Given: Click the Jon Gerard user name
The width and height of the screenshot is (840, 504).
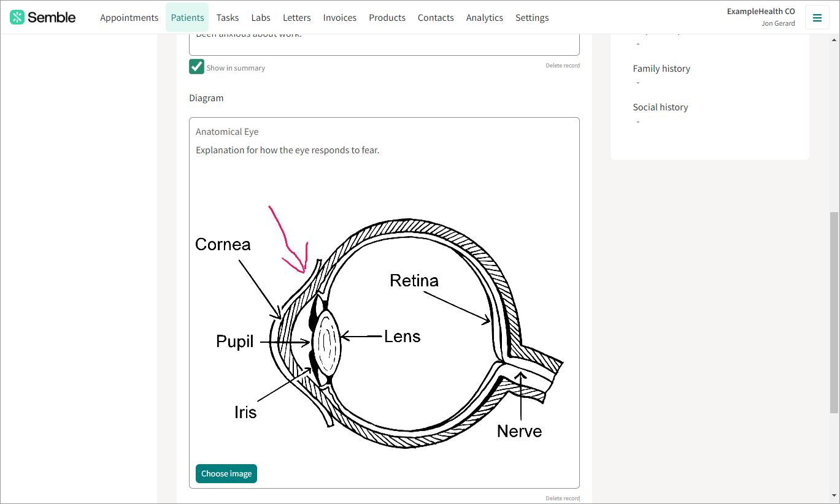Looking at the screenshot, I should coord(778,24).
